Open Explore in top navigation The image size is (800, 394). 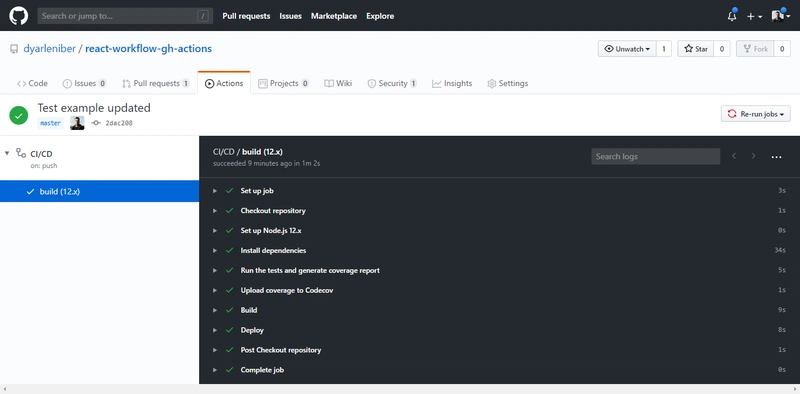tap(380, 16)
